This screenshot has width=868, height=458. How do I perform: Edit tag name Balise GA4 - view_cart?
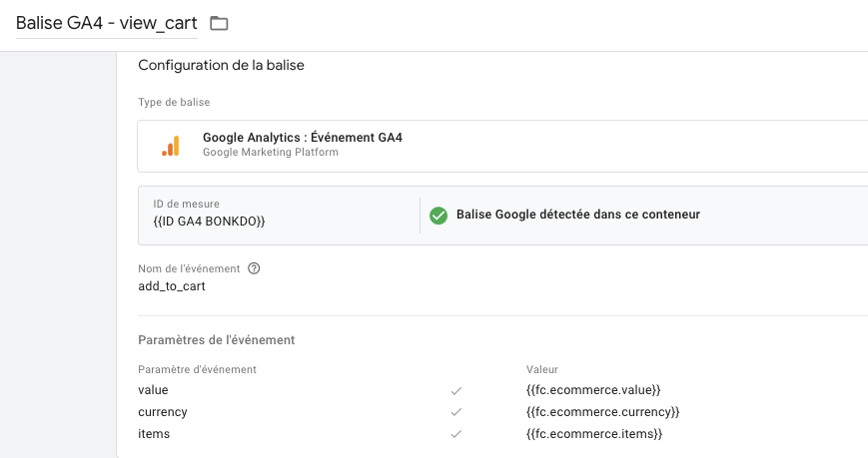point(106,23)
